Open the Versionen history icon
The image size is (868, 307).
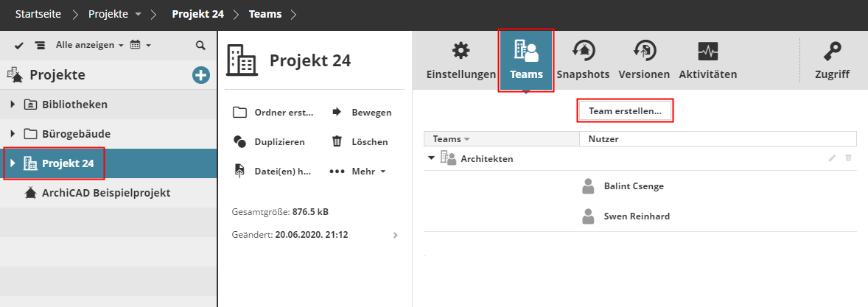644,51
